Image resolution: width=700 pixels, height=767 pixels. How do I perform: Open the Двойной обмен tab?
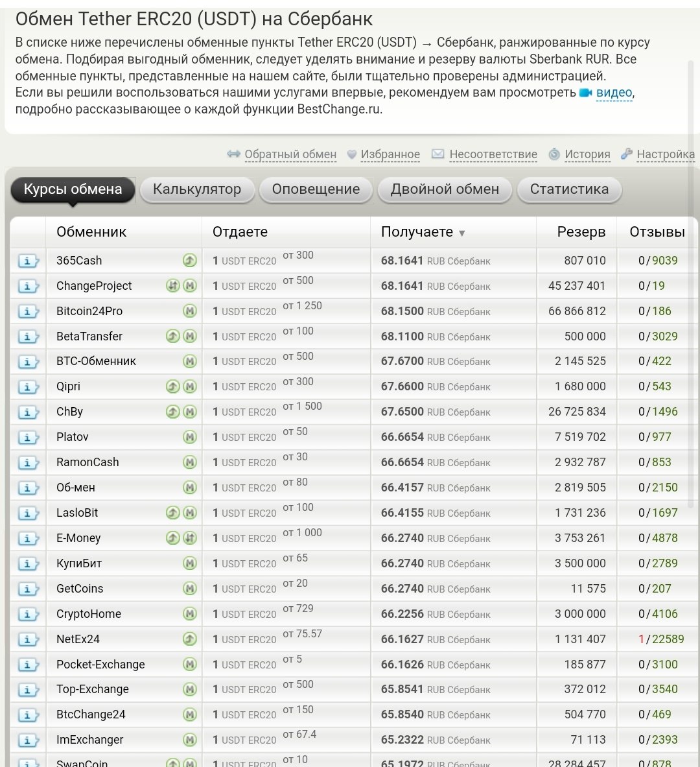click(445, 189)
